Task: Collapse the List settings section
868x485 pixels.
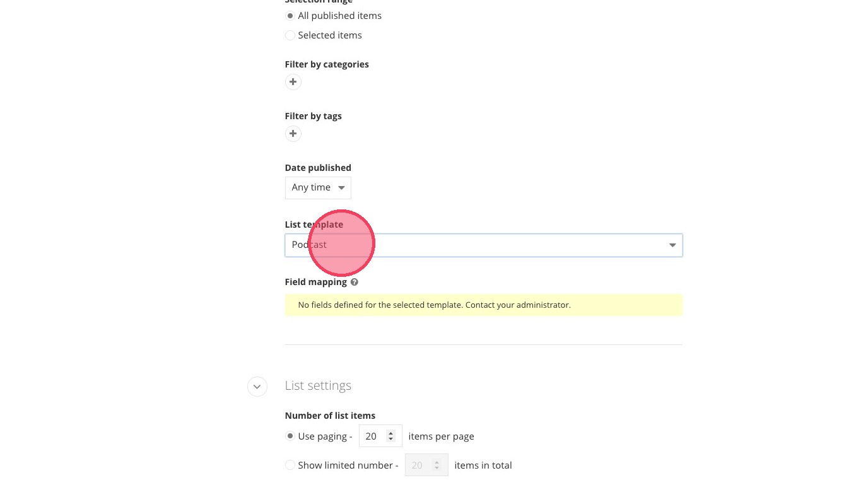Action: [x=257, y=386]
